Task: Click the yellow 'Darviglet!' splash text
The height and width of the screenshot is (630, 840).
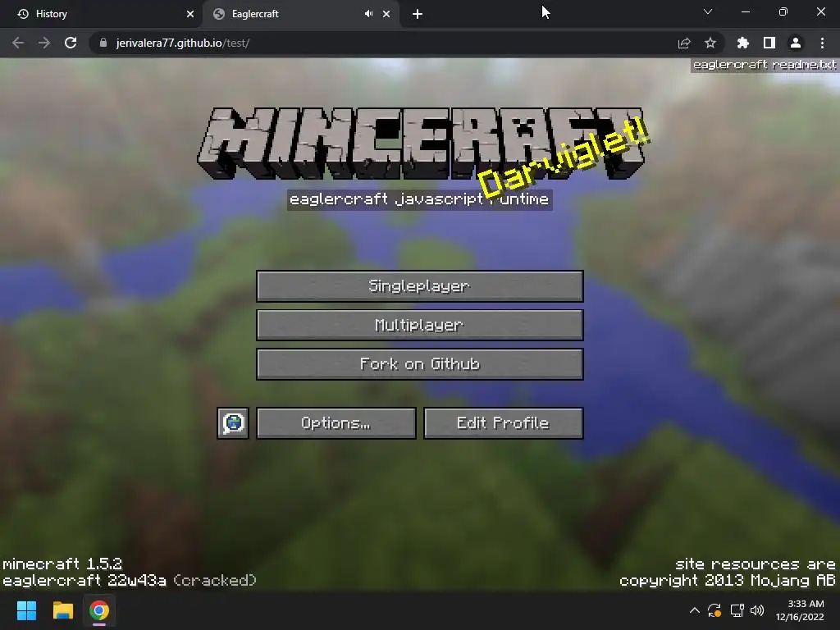Action: coord(564,157)
